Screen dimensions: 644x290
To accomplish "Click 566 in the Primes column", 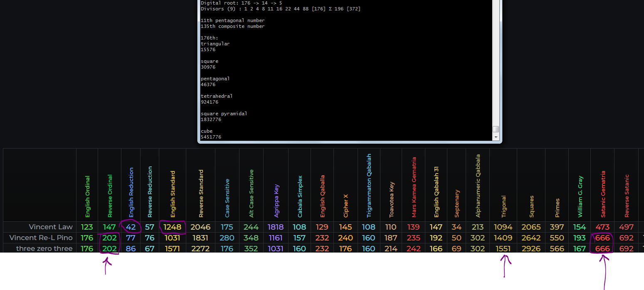I will coord(557,249).
